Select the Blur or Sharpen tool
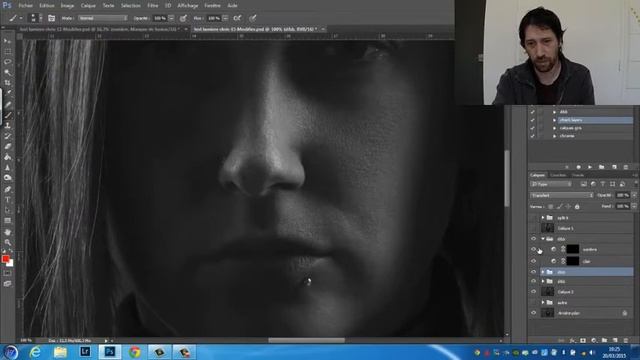 (x=7, y=168)
